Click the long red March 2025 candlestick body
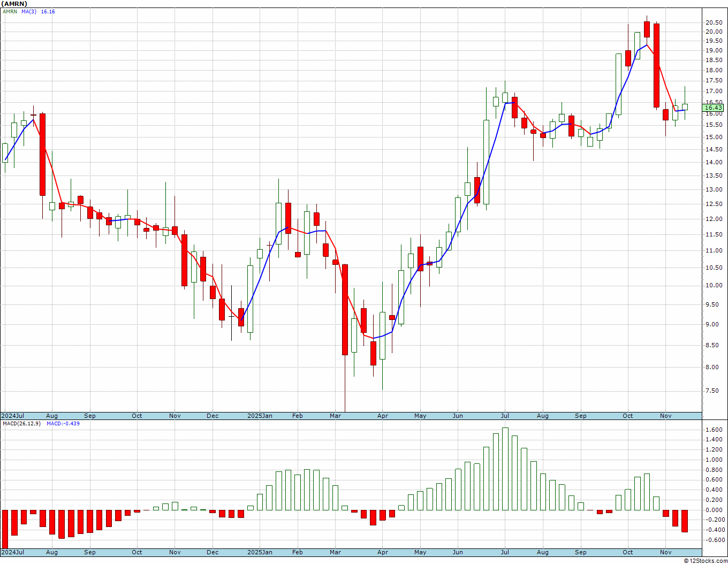 tap(345, 310)
